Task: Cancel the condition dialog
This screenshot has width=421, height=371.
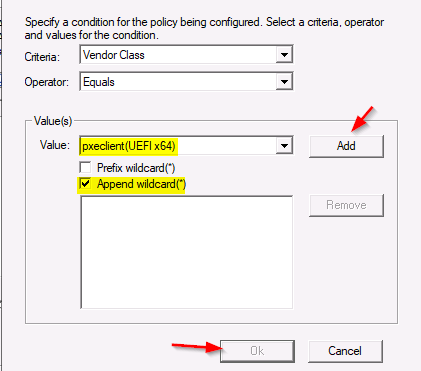Action: (345, 351)
